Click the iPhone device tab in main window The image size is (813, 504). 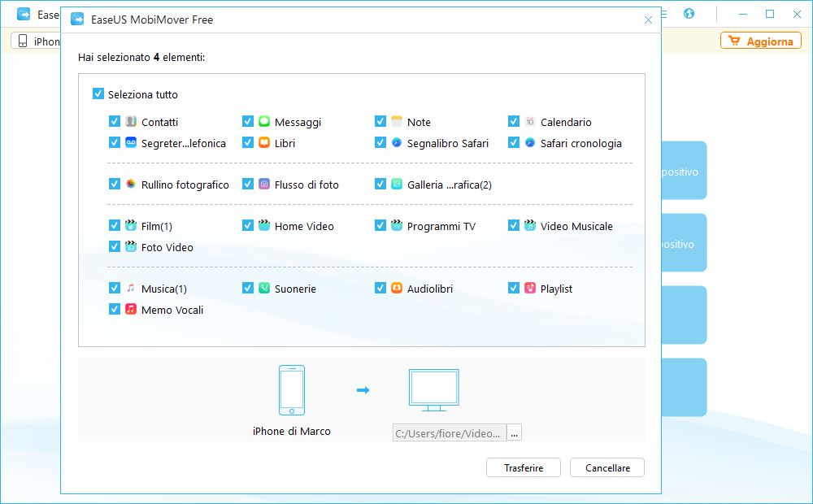[36, 41]
